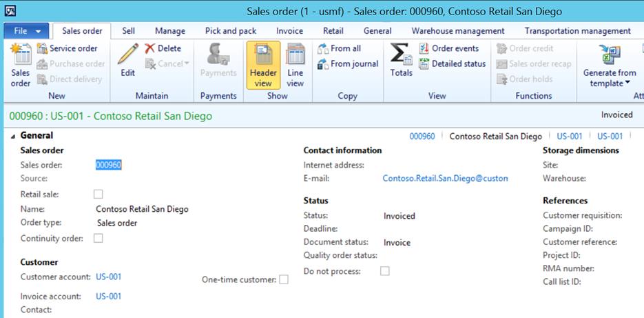The width and height of the screenshot is (644, 318).
Task: Collapse the General fast tab section
Action: click(x=13, y=136)
